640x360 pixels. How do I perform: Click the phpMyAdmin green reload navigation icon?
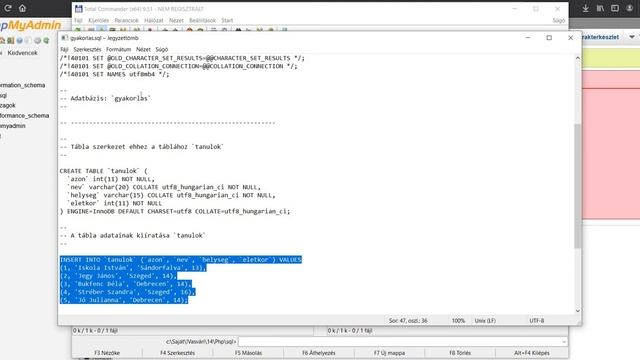pyautogui.click(x=46, y=40)
